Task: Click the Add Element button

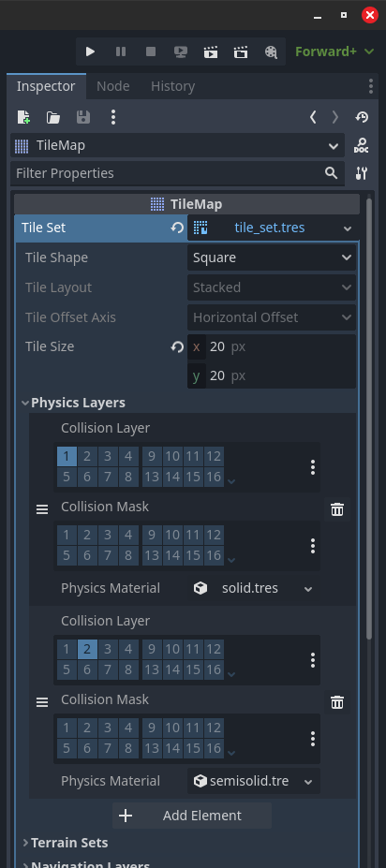Action: pyautogui.click(x=192, y=816)
